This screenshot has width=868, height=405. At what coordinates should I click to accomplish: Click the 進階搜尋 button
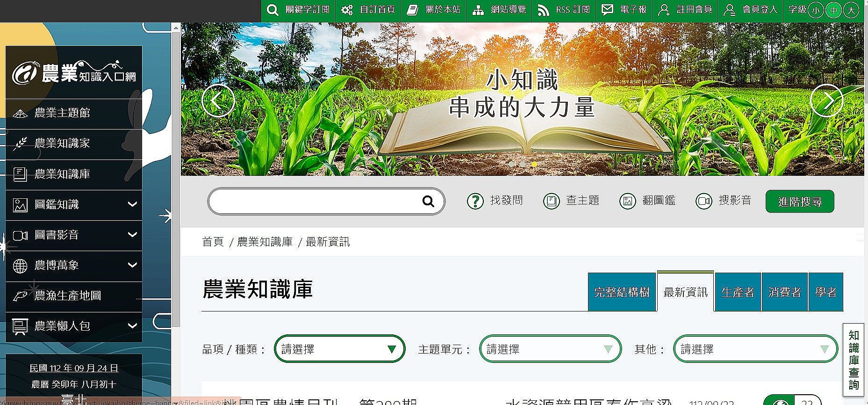pos(799,202)
